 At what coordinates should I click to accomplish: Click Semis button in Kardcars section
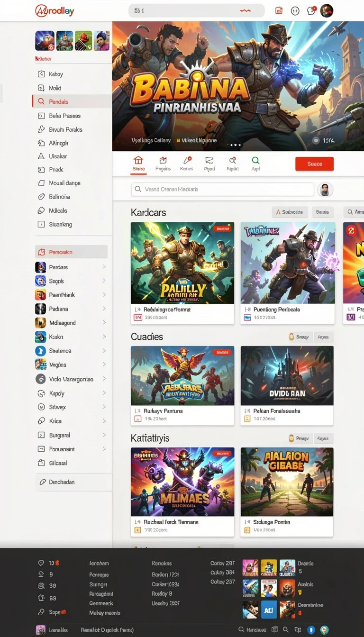(x=322, y=212)
